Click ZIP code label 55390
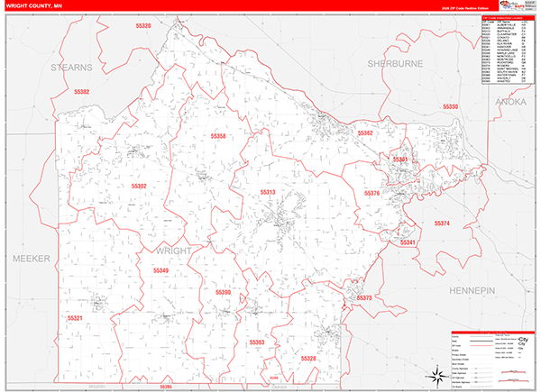Image resolution: width=541 pixels, height=392 pixels. coord(223,292)
